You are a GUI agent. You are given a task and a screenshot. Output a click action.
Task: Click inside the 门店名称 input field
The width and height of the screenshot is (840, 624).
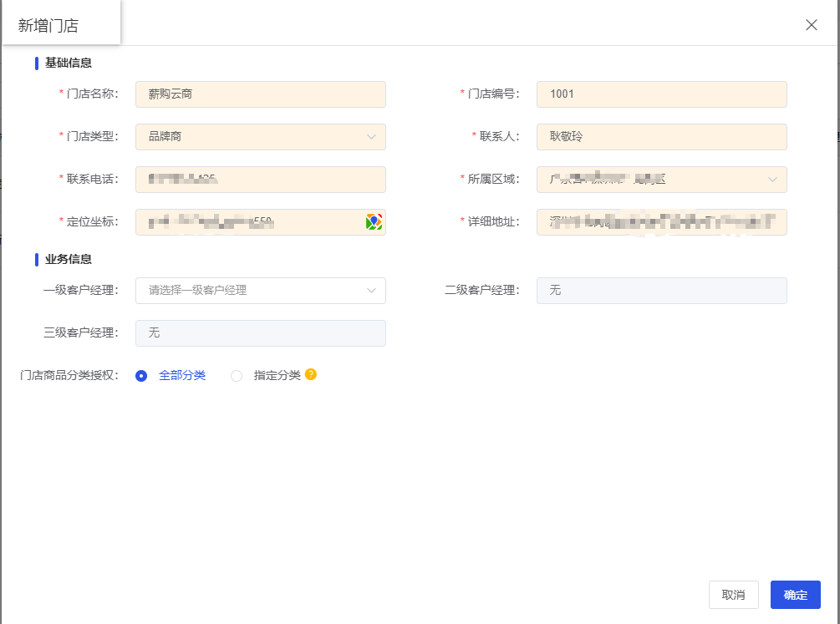[260, 94]
